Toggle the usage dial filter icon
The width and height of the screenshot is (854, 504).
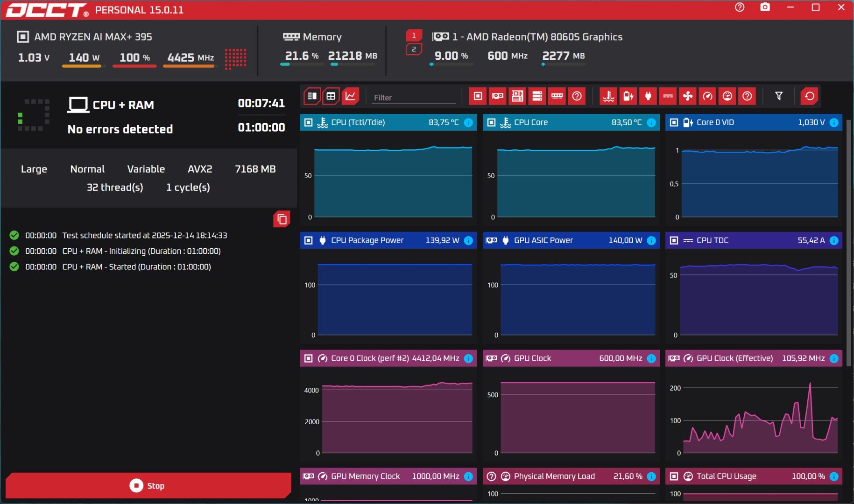727,96
